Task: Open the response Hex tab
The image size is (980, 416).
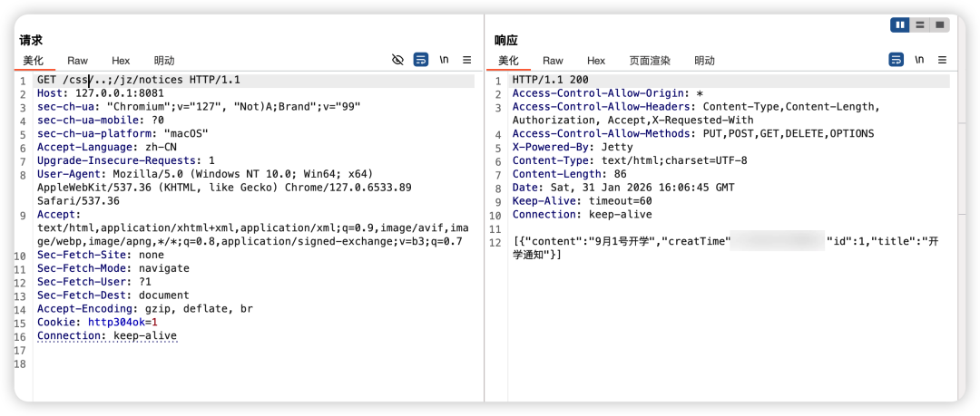Action: [x=596, y=61]
